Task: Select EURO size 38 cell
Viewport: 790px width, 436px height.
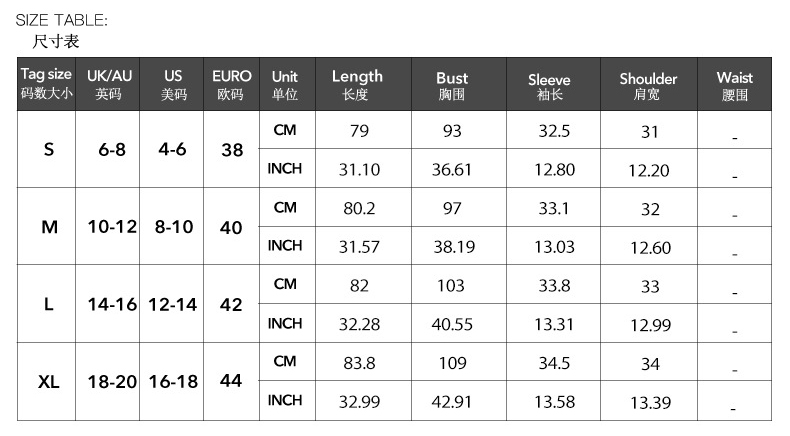Action: coord(231,149)
